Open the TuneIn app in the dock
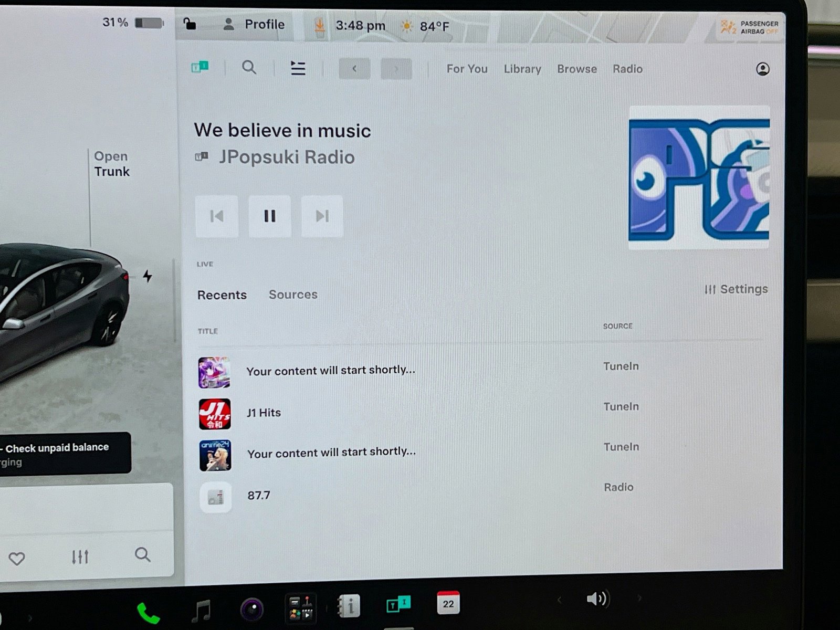The image size is (840, 630). 398,605
